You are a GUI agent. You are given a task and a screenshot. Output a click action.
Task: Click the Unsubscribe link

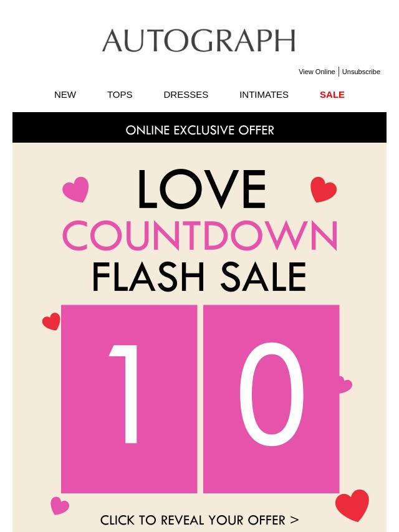(361, 72)
